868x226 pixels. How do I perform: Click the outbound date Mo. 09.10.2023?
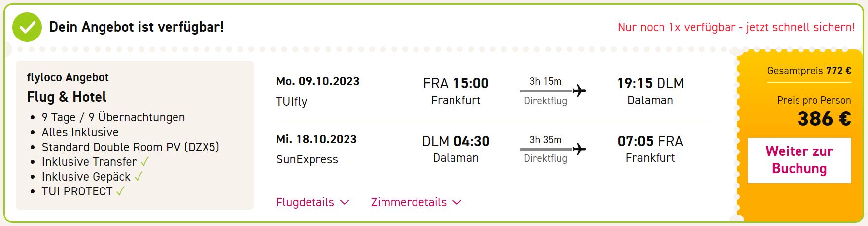pos(318,81)
